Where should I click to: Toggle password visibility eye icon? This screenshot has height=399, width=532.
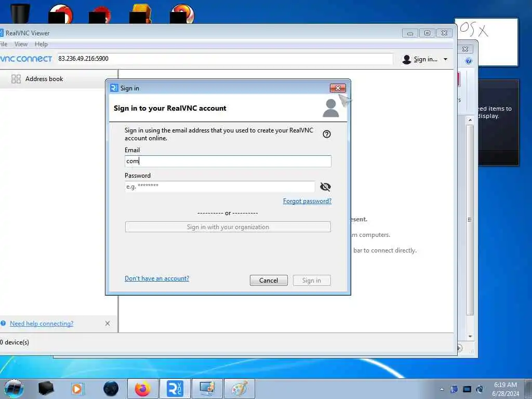pos(325,187)
